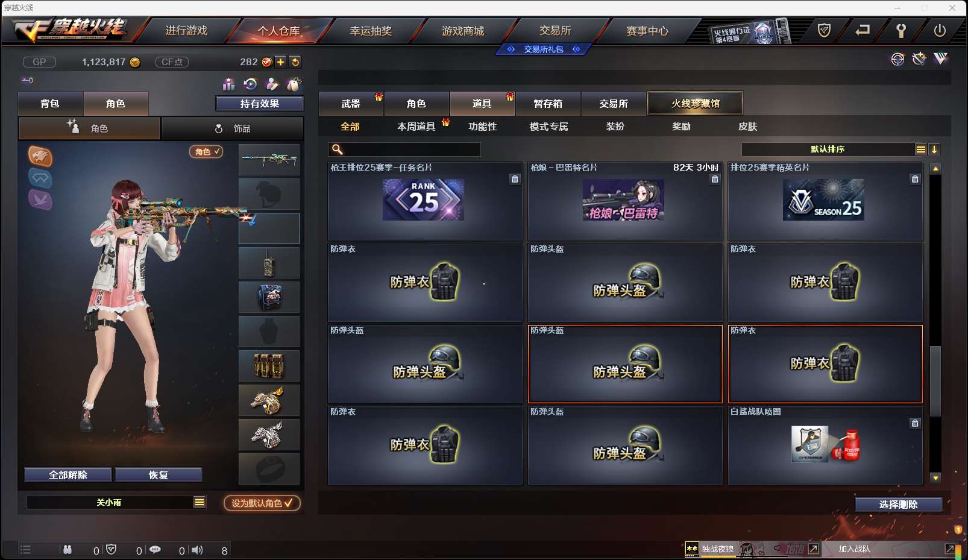Screen dimensions: 968x560
Task: Click the 全部解除 button
Action: tap(68, 475)
